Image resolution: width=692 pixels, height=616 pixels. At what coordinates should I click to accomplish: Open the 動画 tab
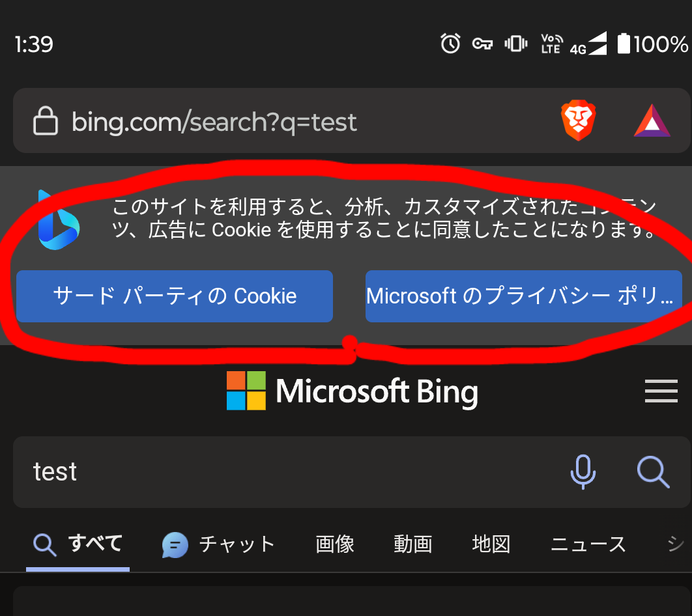coord(413,544)
